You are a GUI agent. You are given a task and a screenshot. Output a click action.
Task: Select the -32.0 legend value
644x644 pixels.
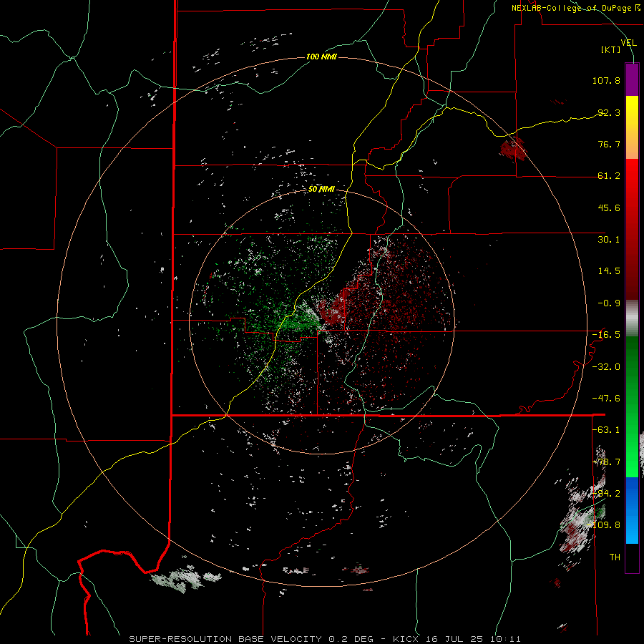pos(606,366)
